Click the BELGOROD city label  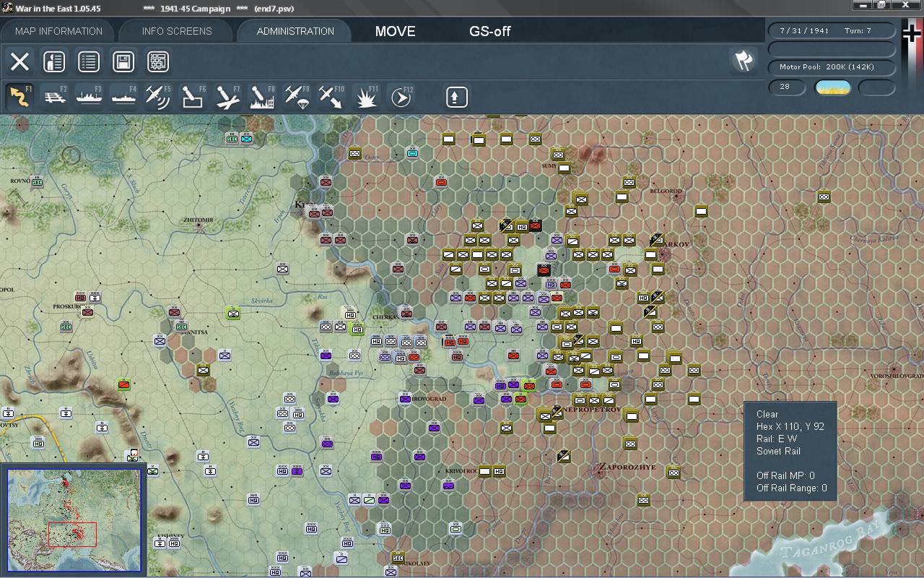[x=666, y=191]
